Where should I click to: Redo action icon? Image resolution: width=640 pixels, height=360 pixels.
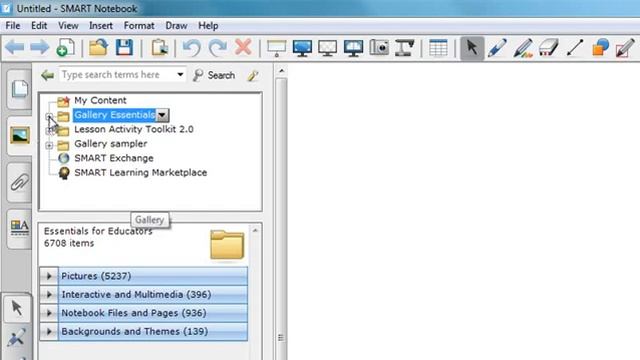pyautogui.click(x=218, y=48)
